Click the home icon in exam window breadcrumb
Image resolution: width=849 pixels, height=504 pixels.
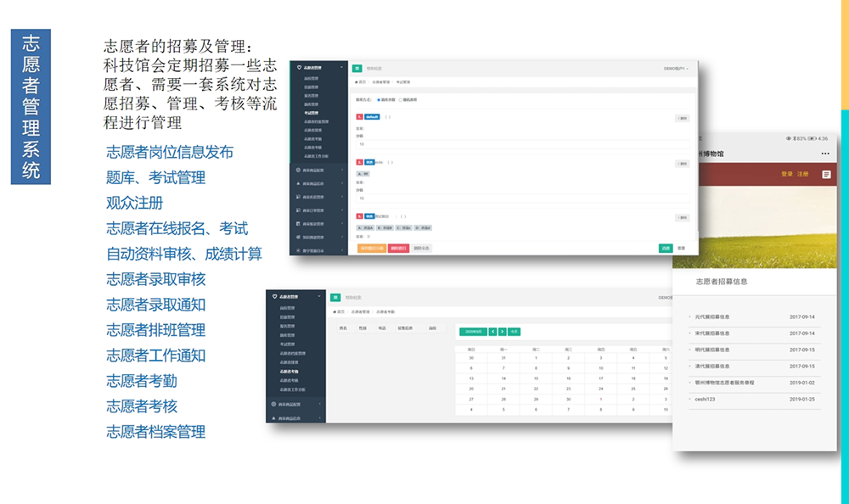click(x=357, y=81)
